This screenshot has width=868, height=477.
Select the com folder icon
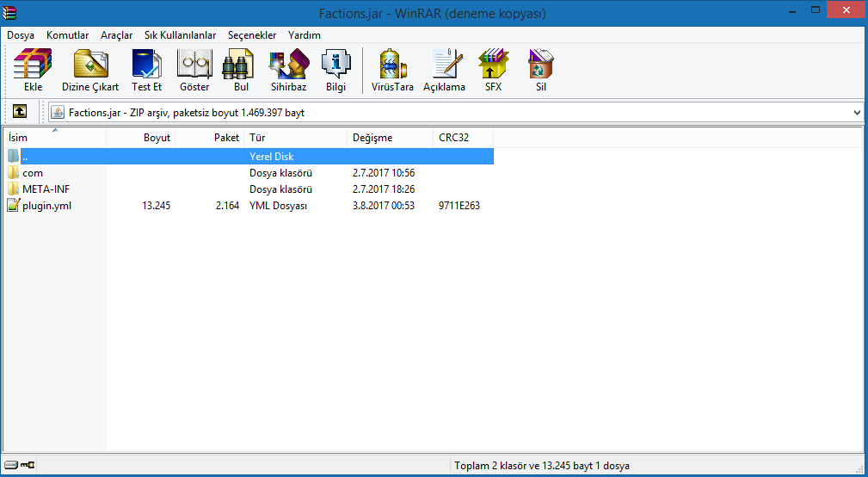[x=13, y=173]
